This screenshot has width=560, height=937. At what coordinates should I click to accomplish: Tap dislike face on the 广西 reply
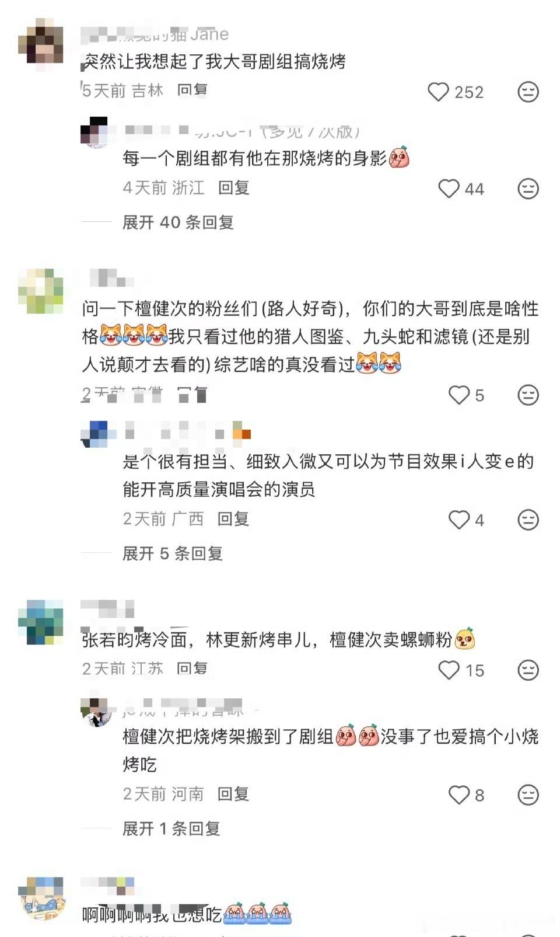[528, 520]
